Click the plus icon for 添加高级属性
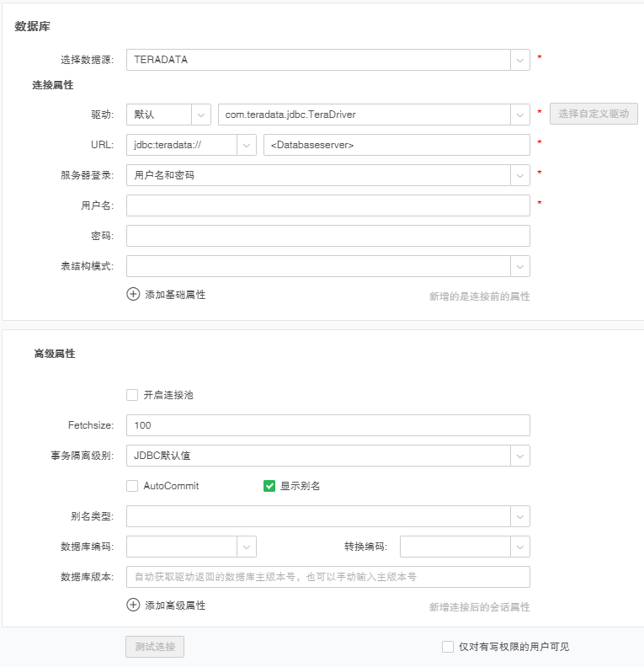 pyautogui.click(x=133, y=605)
